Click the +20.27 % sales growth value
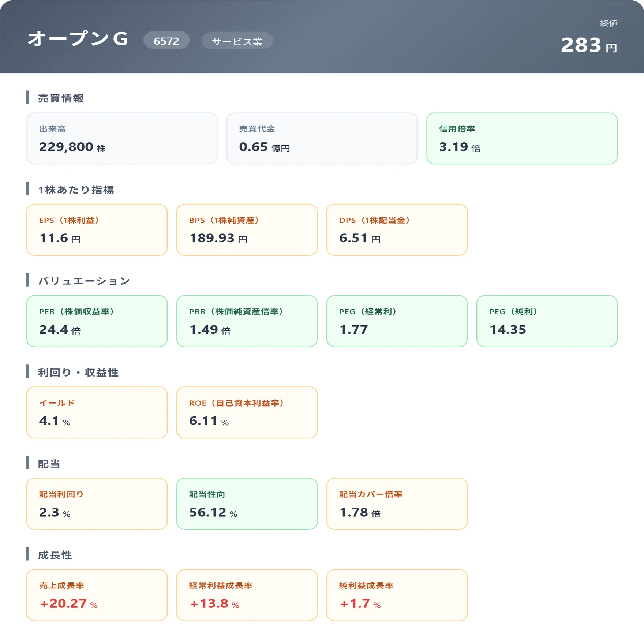 click(68, 604)
